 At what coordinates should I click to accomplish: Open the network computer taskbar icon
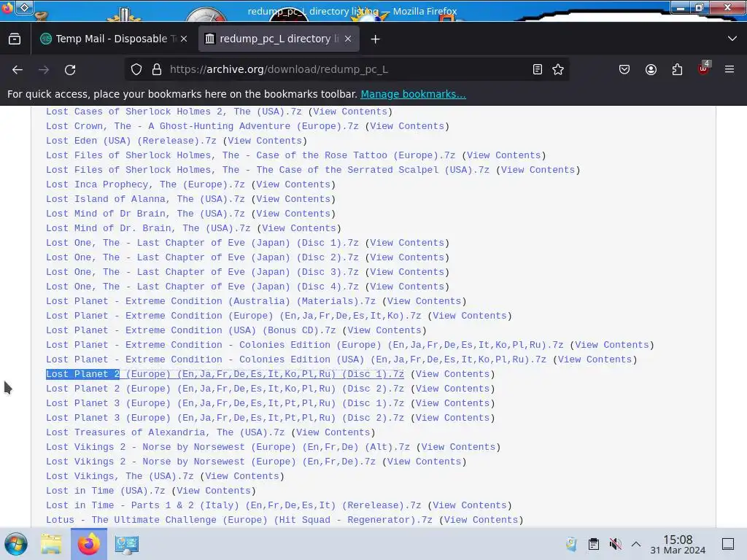[127, 544]
